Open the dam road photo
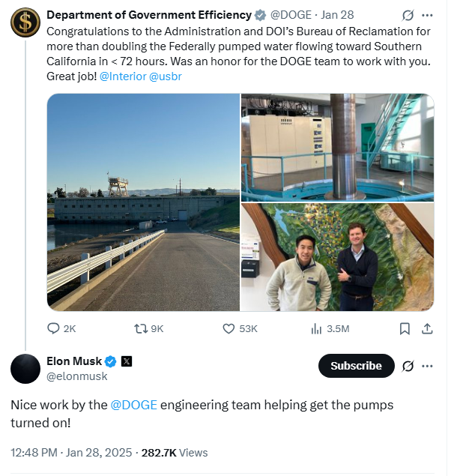Screen dimensions: 451x476 (x=142, y=202)
